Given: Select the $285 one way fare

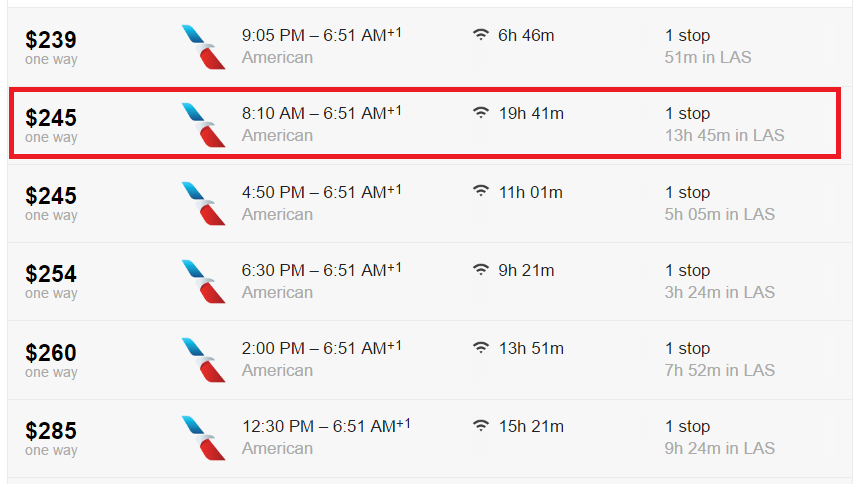Looking at the screenshot, I should coord(51,438).
